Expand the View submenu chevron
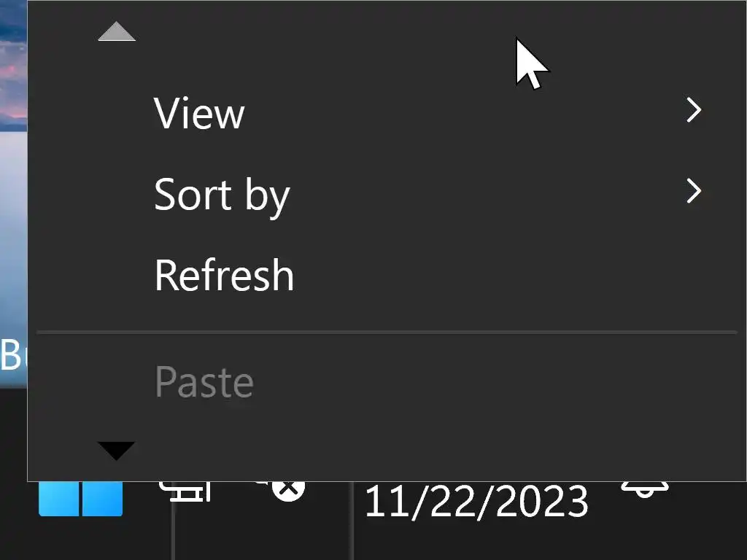Screen dimensions: 747x560 [x=694, y=111]
